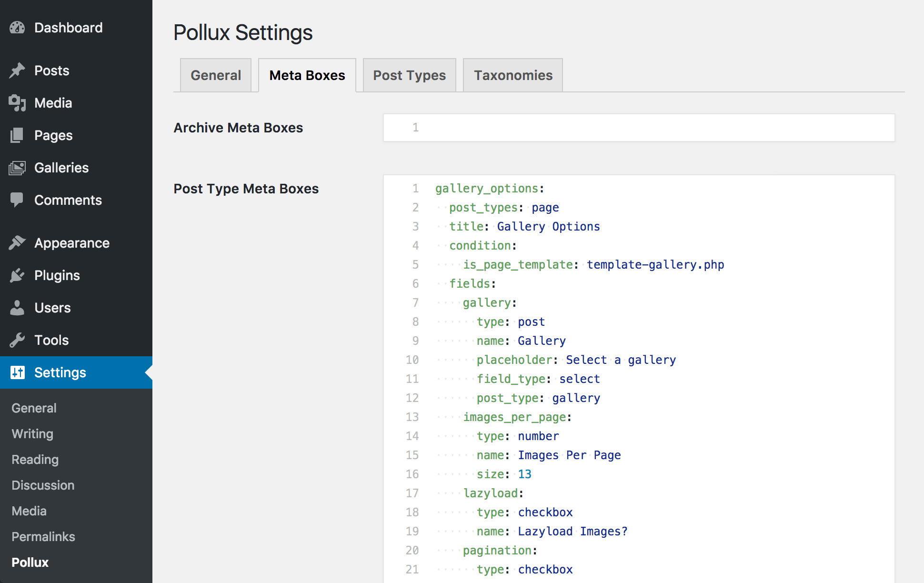Click the Plugins plug icon
Image resolution: width=924 pixels, height=583 pixels.
[17, 275]
